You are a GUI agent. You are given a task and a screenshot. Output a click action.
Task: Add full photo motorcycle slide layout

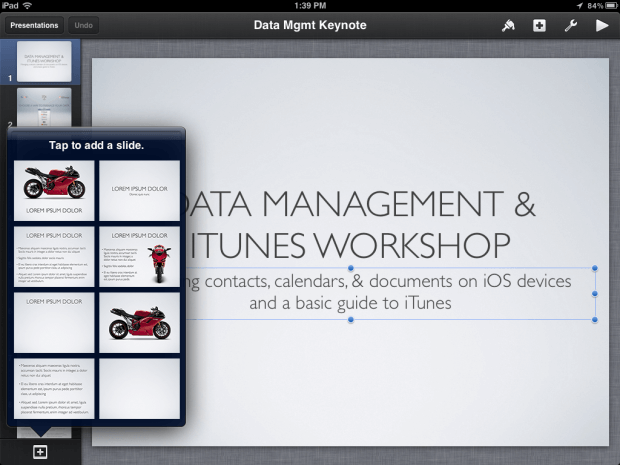[139, 321]
